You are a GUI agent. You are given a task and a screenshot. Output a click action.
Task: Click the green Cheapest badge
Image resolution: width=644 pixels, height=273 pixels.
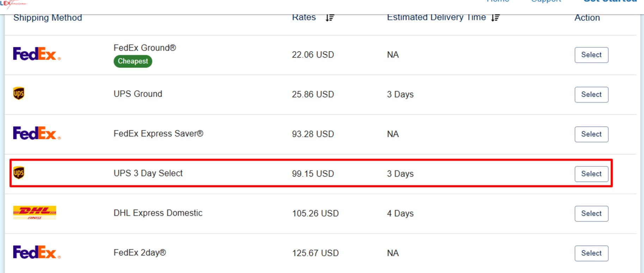[133, 61]
